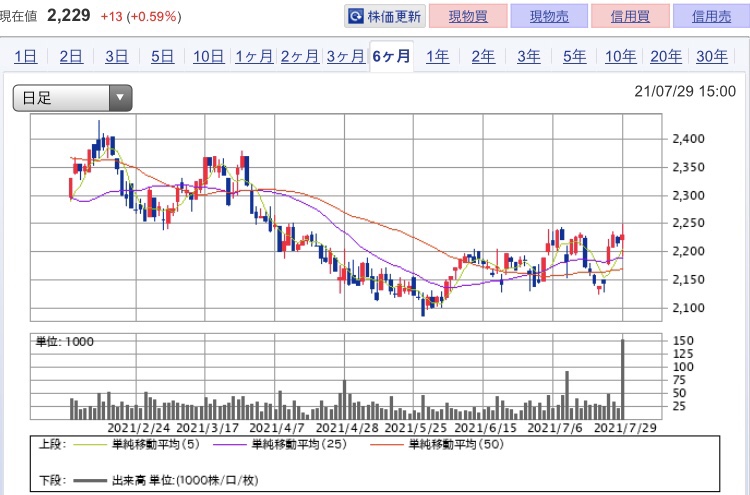The height and width of the screenshot is (495, 750).
Task: Click the 下段: legend label
Action: [x=52, y=480]
